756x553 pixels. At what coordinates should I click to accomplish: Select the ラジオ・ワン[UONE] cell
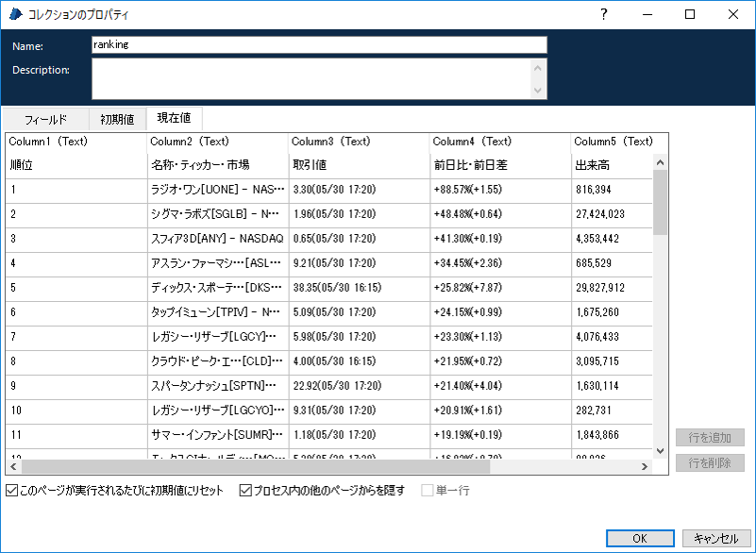pyautogui.click(x=218, y=190)
